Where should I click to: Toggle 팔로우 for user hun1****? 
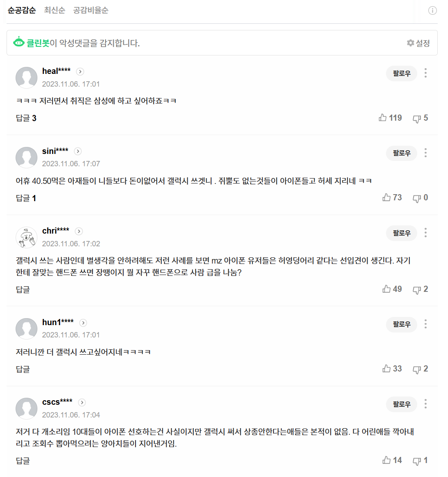pyautogui.click(x=401, y=324)
